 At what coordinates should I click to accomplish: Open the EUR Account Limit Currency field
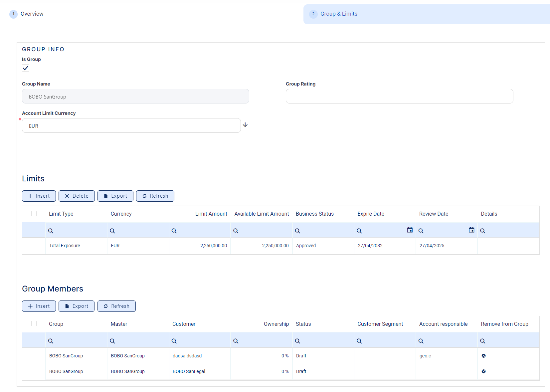point(131,126)
